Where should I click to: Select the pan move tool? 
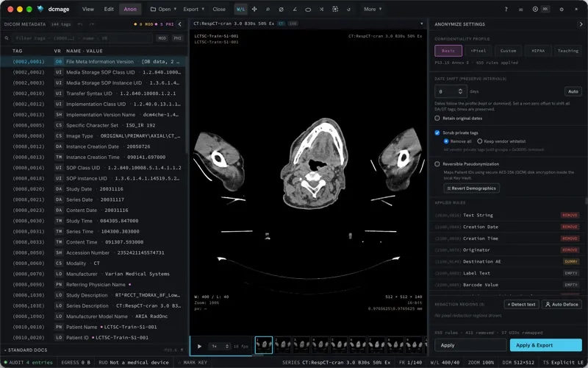[x=254, y=10]
